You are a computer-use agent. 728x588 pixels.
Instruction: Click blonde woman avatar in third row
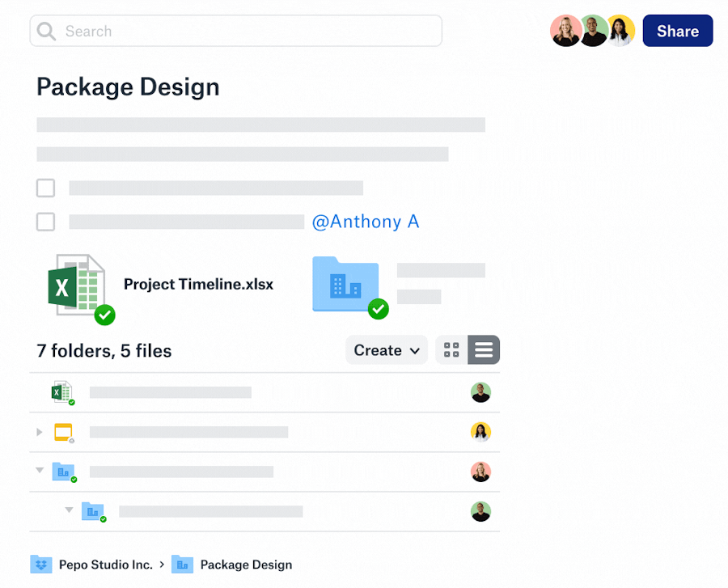(x=480, y=472)
